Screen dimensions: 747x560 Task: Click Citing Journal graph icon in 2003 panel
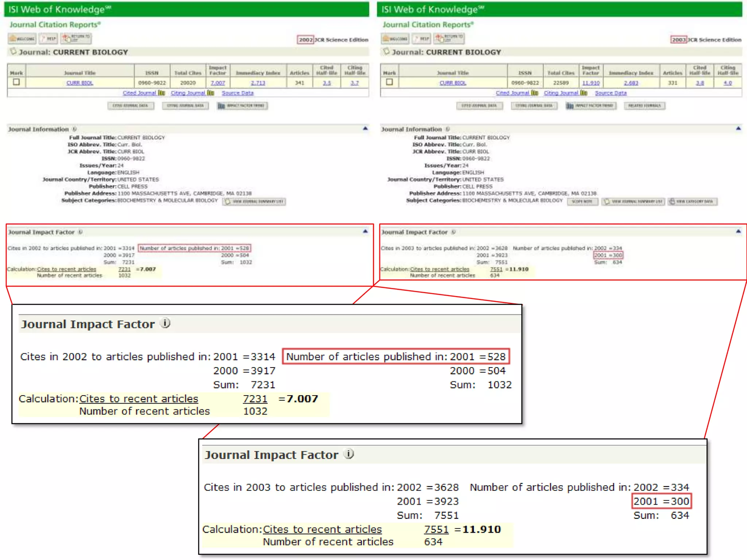(x=584, y=93)
